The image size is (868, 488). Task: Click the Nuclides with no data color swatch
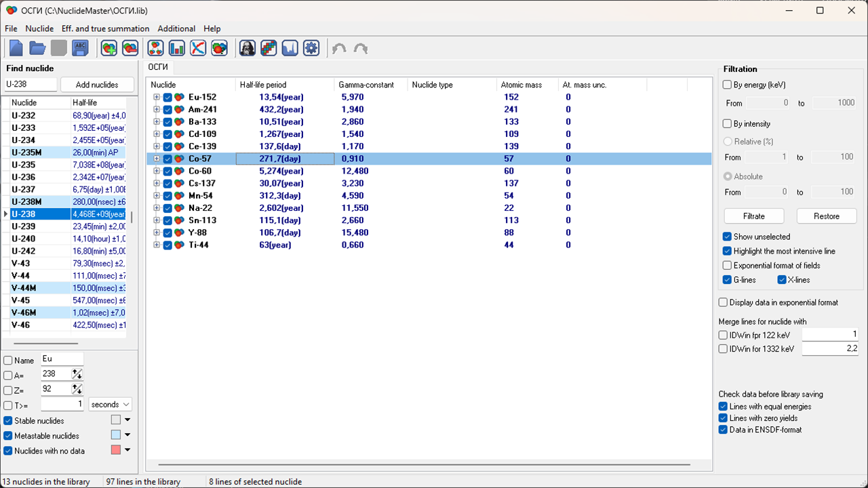pos(116,450)
